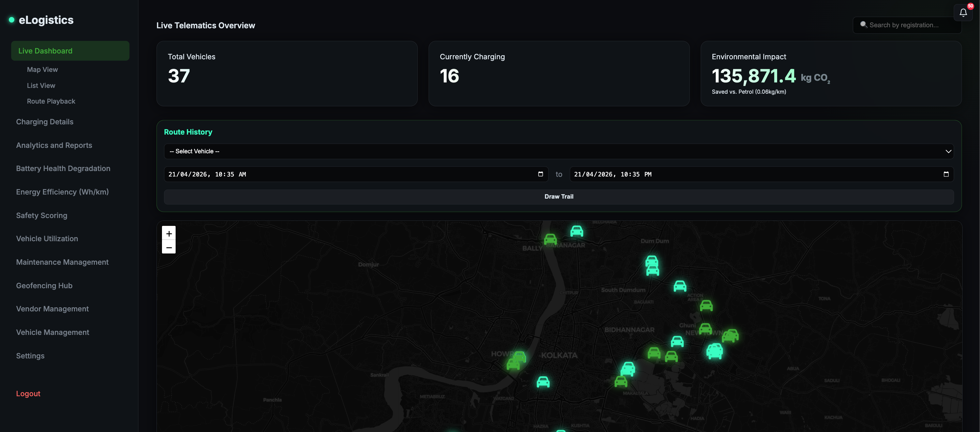Select green car marker above MAKALTALA label

point(621,381)
